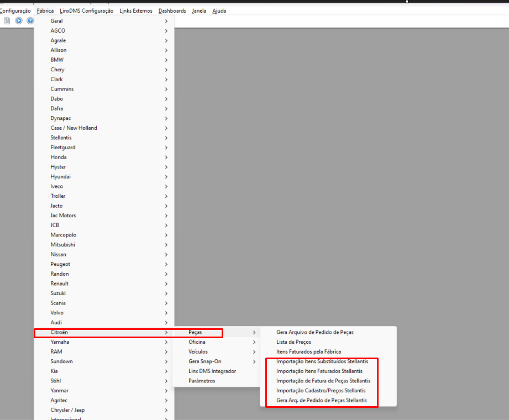Select Case / New Holland entry
This screenshot has width=509, height=420.
[104, 128]
